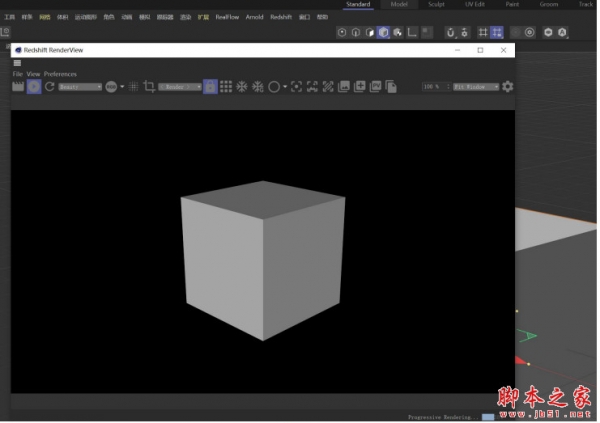Switch to the Sculpt layout tab
This screenshot has width=600, height=423.
click(436, 4)
